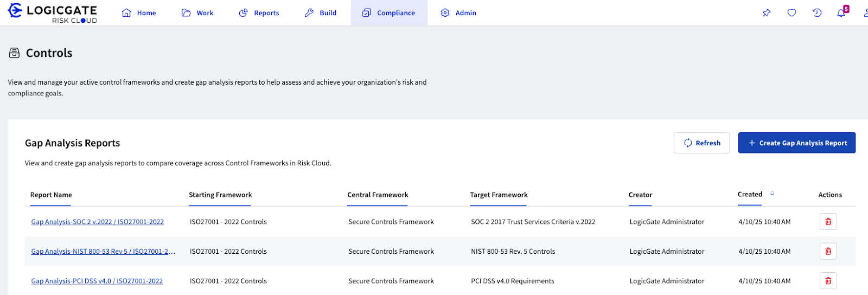Open Gap Analysis-NIST 800-53 Rev 5 report link

103,252
